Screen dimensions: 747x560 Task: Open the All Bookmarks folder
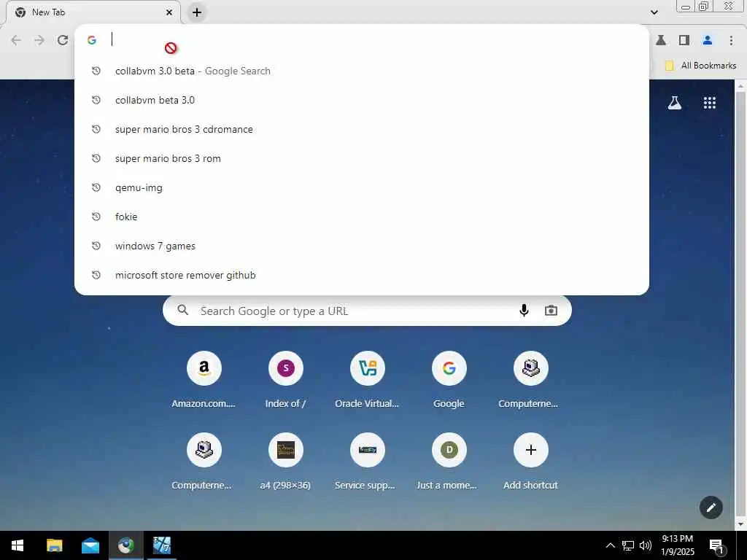pyautogui.click(x=701, y=66)
